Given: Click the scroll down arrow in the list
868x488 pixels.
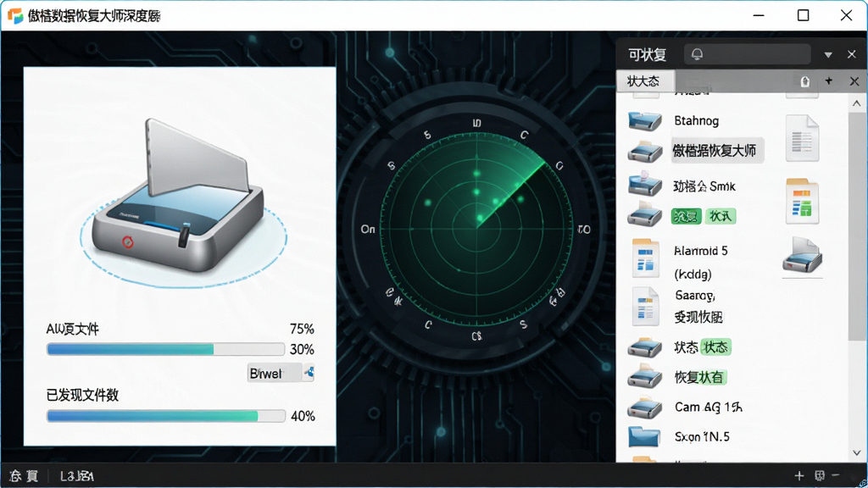Looking at the screenshot, I should tap(856, 452).
